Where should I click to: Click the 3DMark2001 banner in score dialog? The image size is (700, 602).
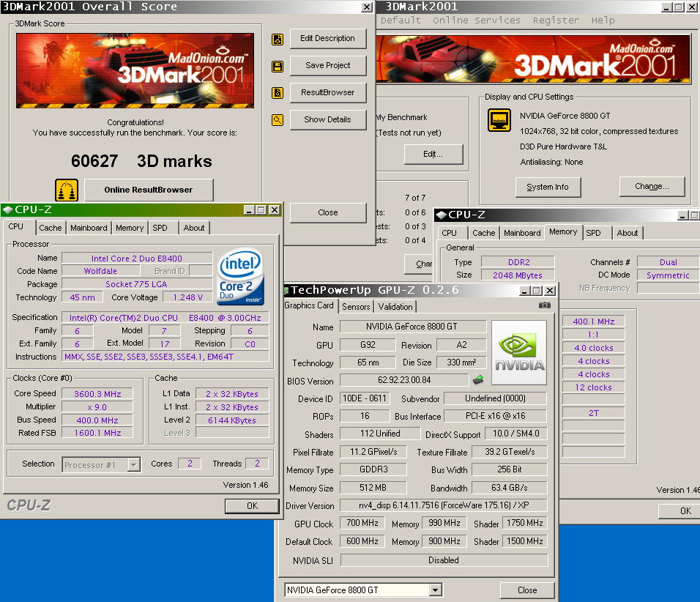coord(135,70)
